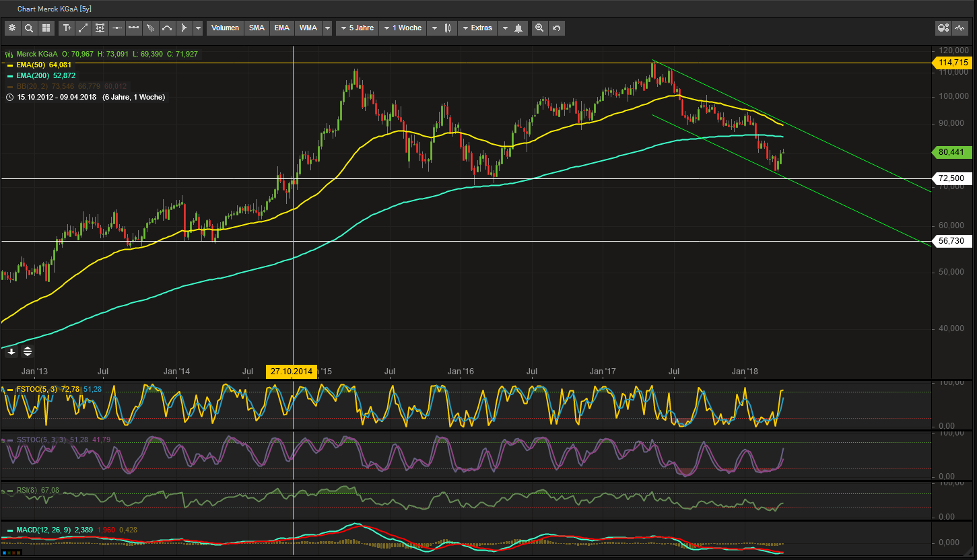Select the Fibonacci retracement tool
This screenshot has width=977, height=560.
[100, 28]
